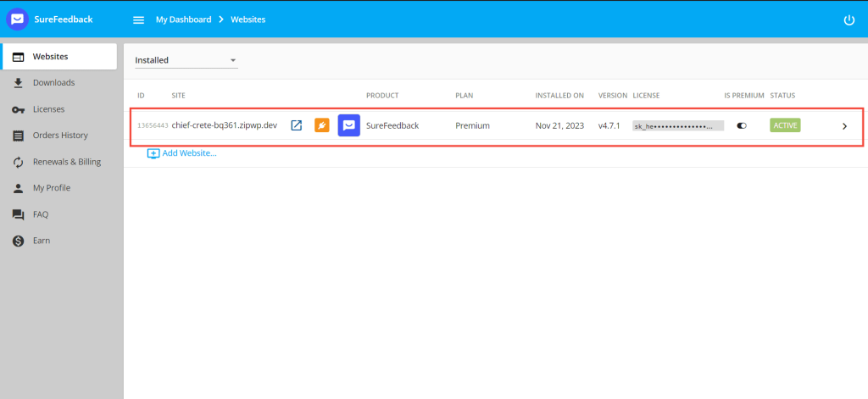
Task: Go to Downloads section
Action: point(53,83)
